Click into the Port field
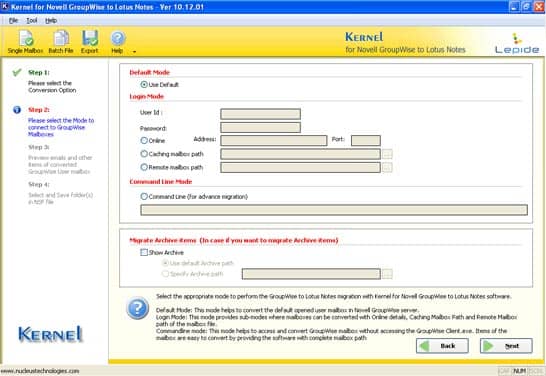Image resolution: width=546 pixels, height=376 pixels. (366, 140)
